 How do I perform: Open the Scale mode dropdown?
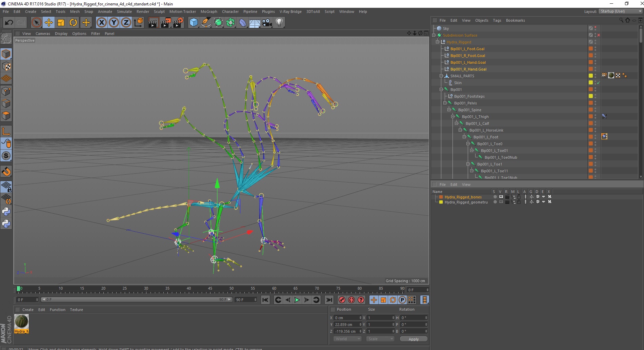(x=380, y=339)
